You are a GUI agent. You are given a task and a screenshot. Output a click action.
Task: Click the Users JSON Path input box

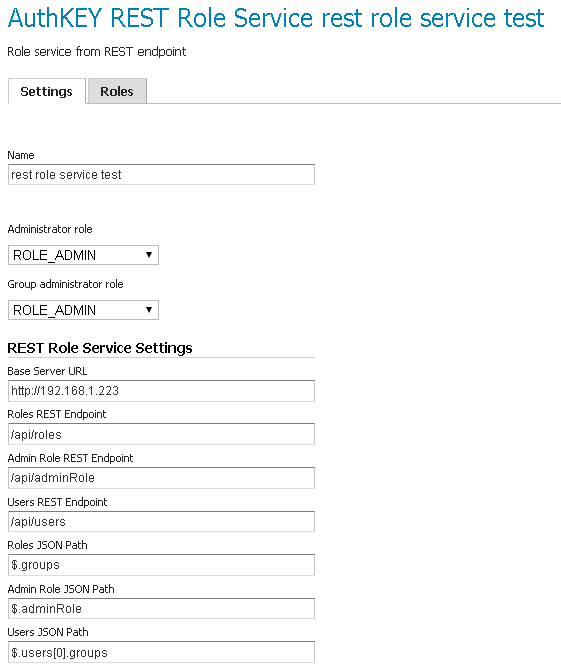[x=161, y=652]
